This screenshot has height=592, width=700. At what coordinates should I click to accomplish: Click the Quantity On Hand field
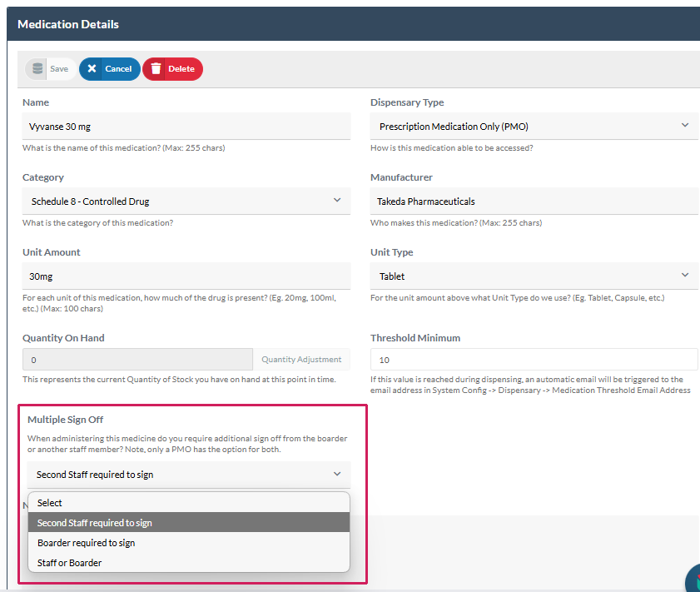[x=137, y=360]
